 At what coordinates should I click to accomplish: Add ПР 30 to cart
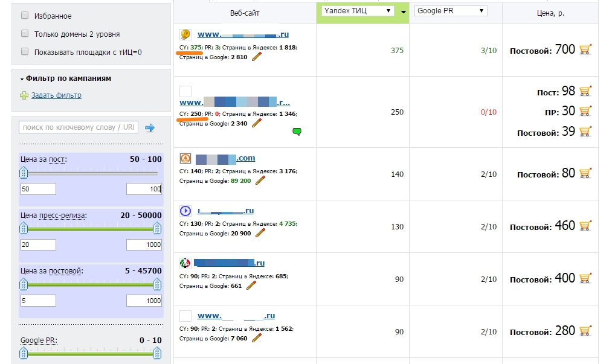585,111
